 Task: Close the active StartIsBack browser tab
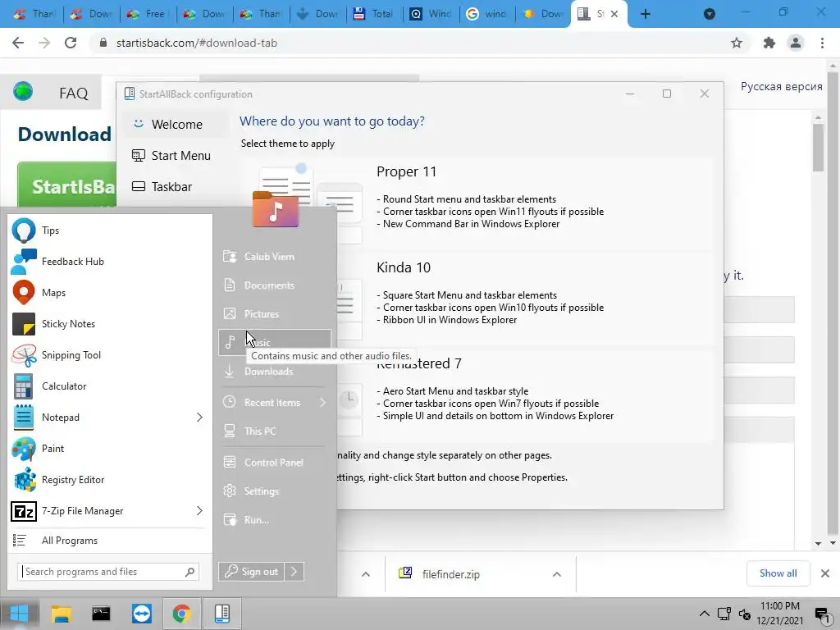click(x=614, y=14)
